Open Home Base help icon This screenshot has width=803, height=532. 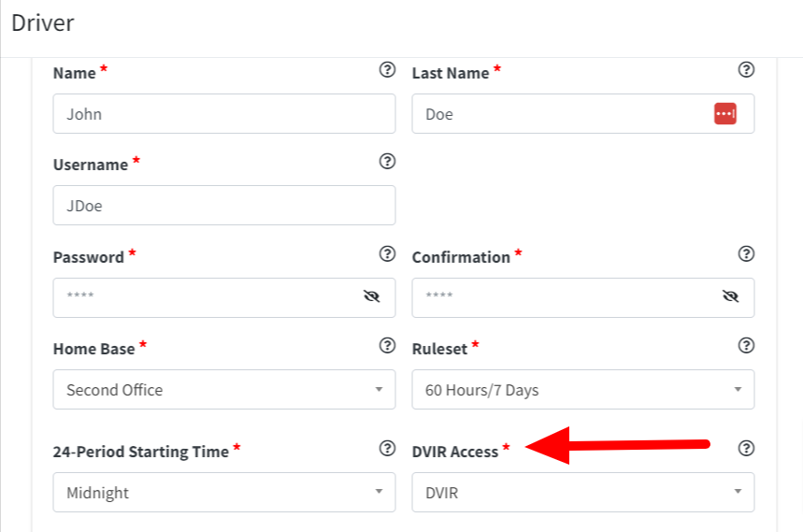tap(387, 346)
